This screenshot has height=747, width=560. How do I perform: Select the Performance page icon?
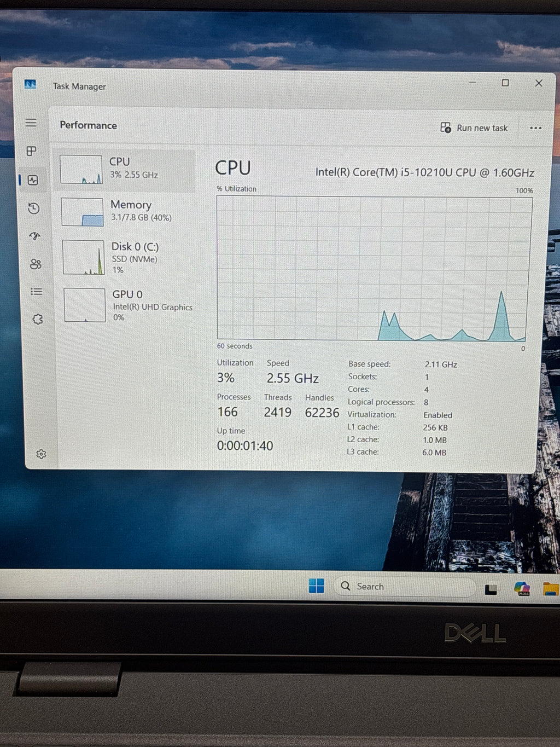click(33, 180)
